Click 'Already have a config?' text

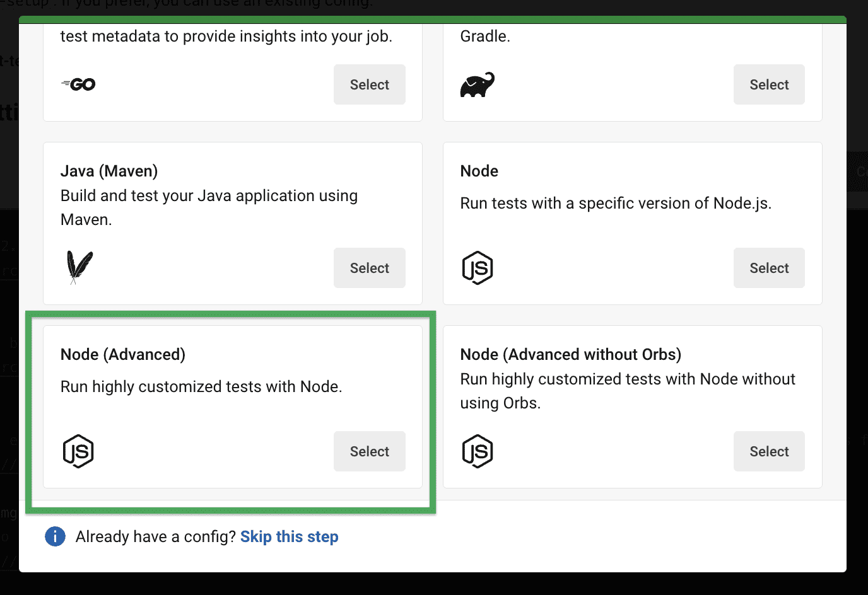pyautogui.click(x=156, y=536)
